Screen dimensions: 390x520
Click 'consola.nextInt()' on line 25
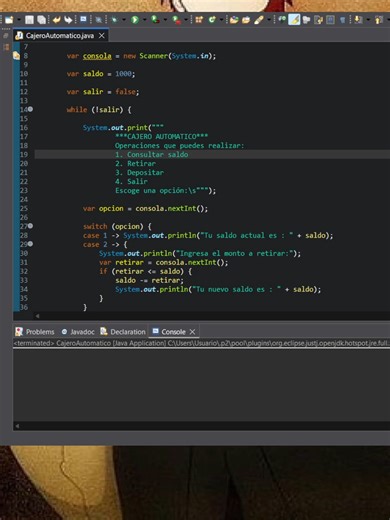(x=171, y=209)
